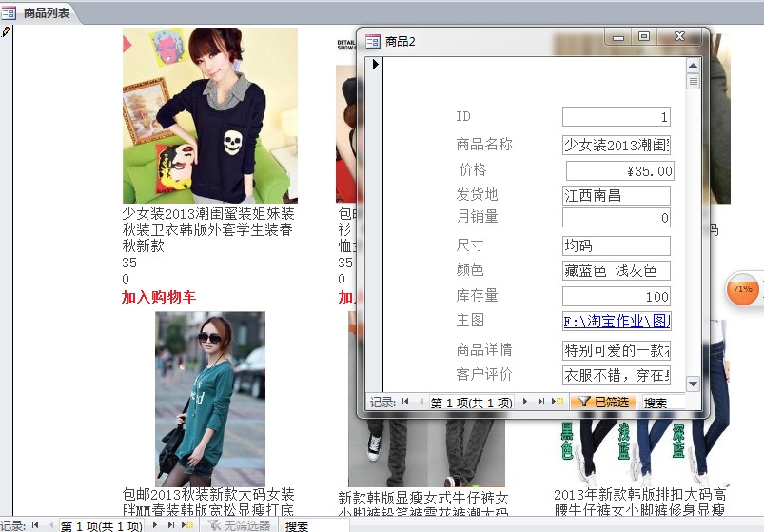This screenshot has width=764, height=532.
Task: Create new blank record in 商品2 form
Action: point(557,403)
